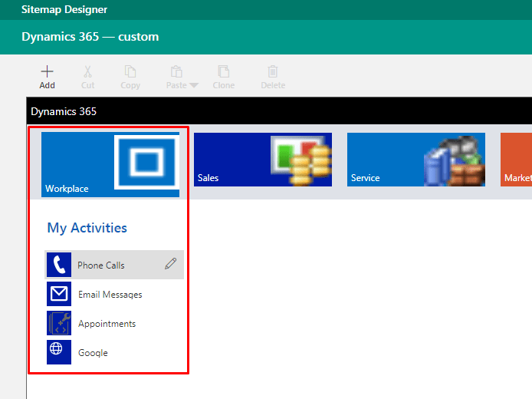Click the Paste clipboard icon
Viewport: 532px width, 399px height.
176,71
